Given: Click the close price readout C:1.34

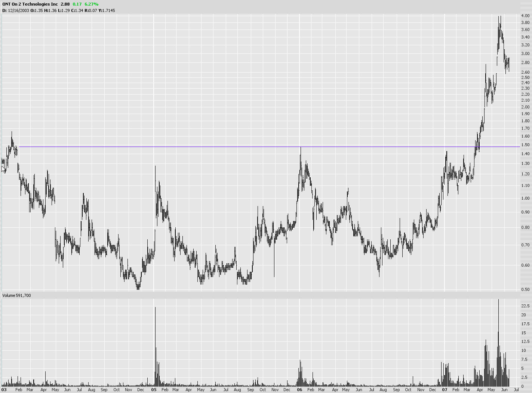Looking at the screenshot, I should tap(77, 10).
